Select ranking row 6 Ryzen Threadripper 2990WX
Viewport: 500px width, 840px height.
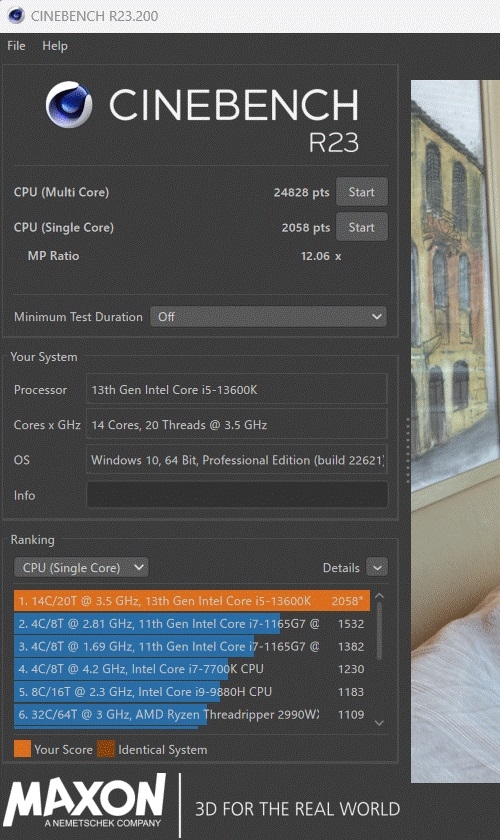[x=192, y=714]
